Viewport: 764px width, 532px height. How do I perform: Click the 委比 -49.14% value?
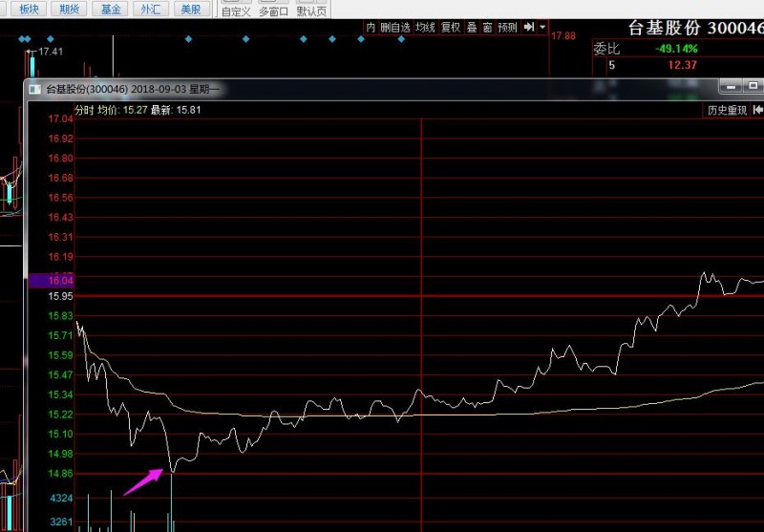click(676, 49)
